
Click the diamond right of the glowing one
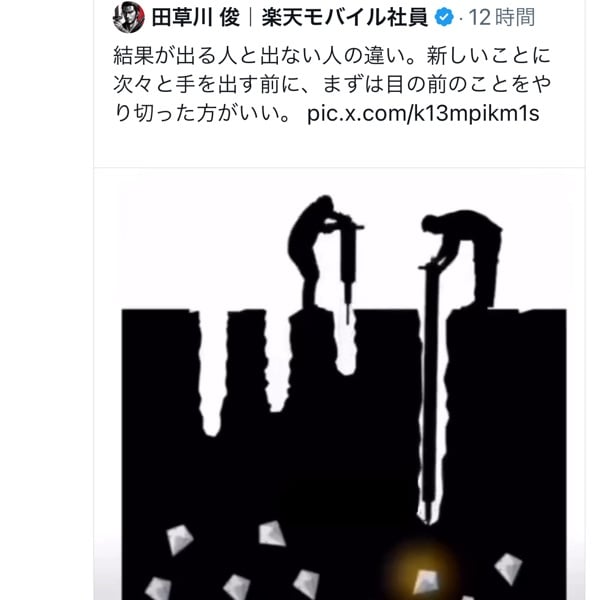[508, 568]
